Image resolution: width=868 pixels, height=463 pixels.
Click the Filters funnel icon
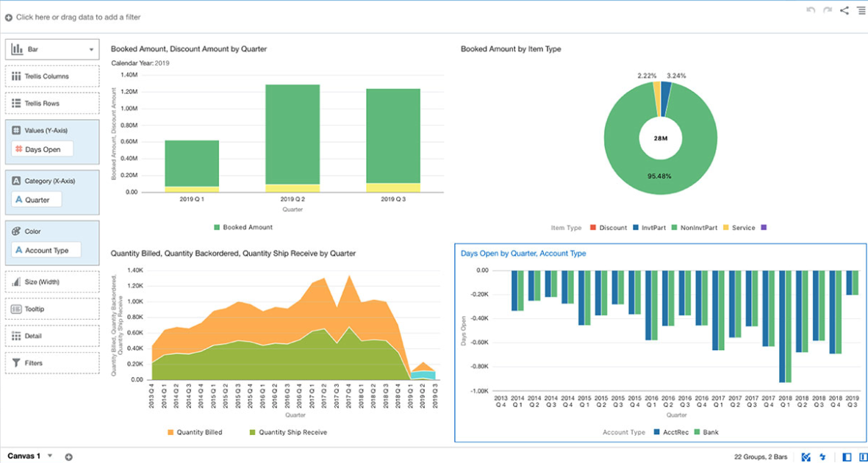[17, 363]
